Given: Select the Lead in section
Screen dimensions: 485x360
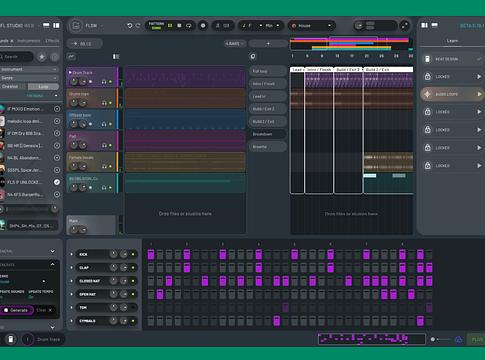Looking at the screenshot, I should point(267,96).
